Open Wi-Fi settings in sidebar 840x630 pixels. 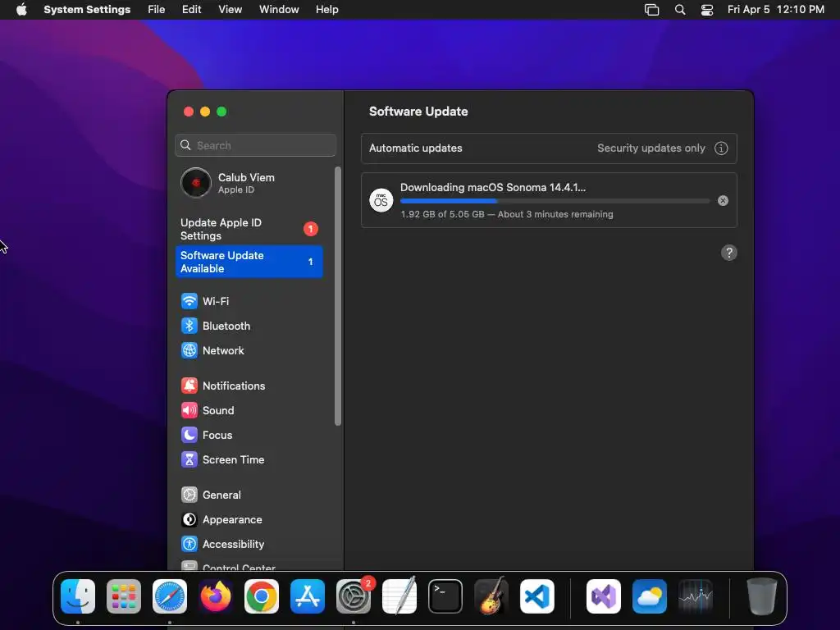point(205,301)
